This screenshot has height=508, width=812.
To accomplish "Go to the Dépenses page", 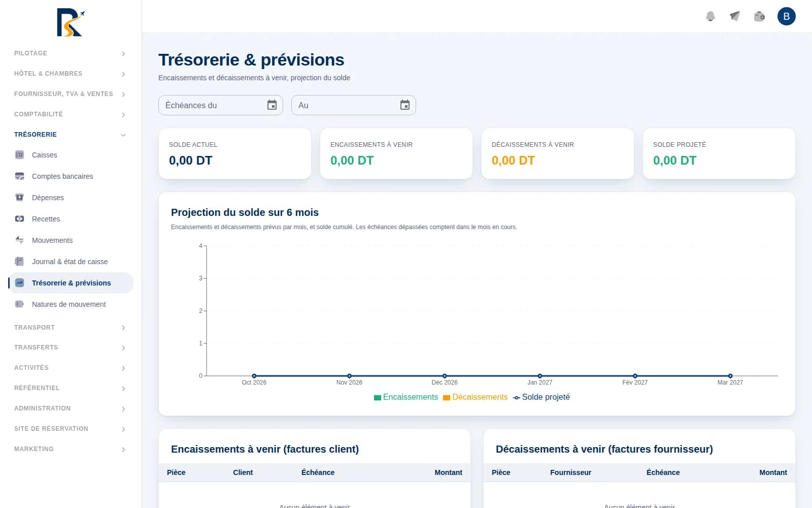I will (x=71, y=198).
